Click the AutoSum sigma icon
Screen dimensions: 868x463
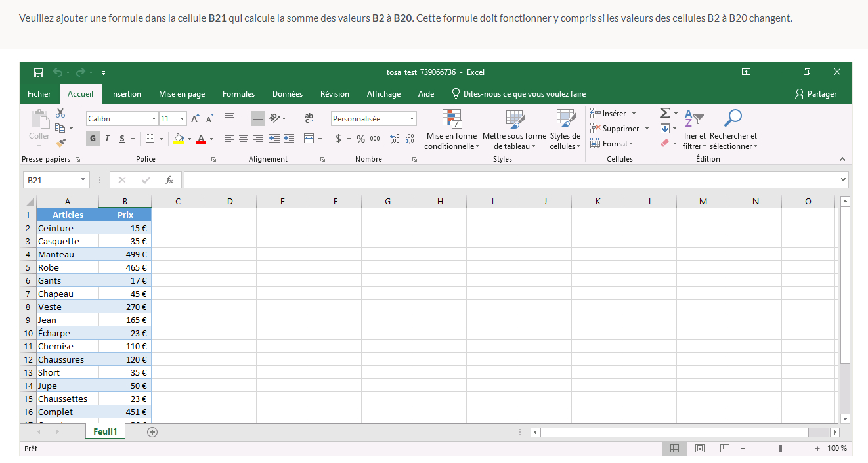point(664,113)
